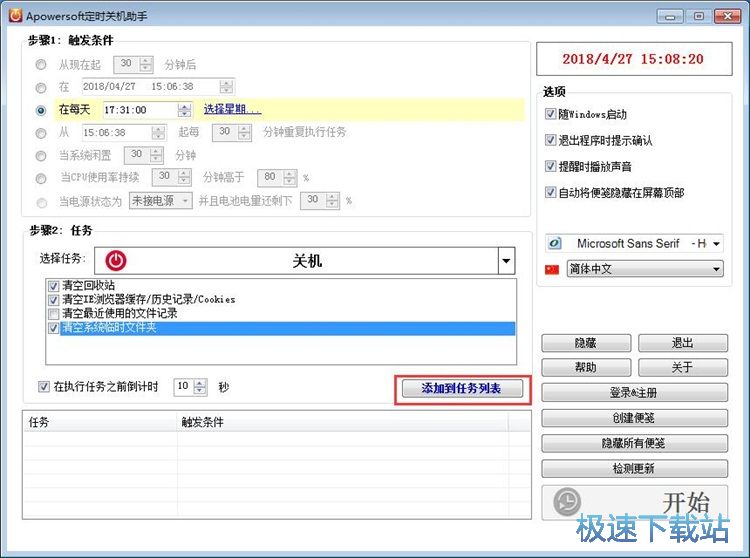Open the Microsoft Sans Serif font dropdown
750x558 pixels.
[716, 243]
